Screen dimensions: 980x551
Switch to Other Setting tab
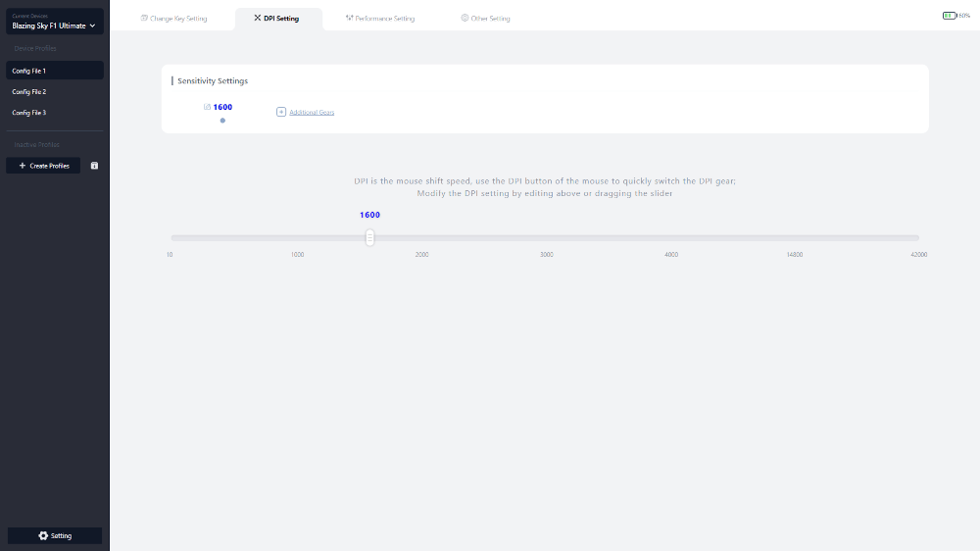point(486,18)
